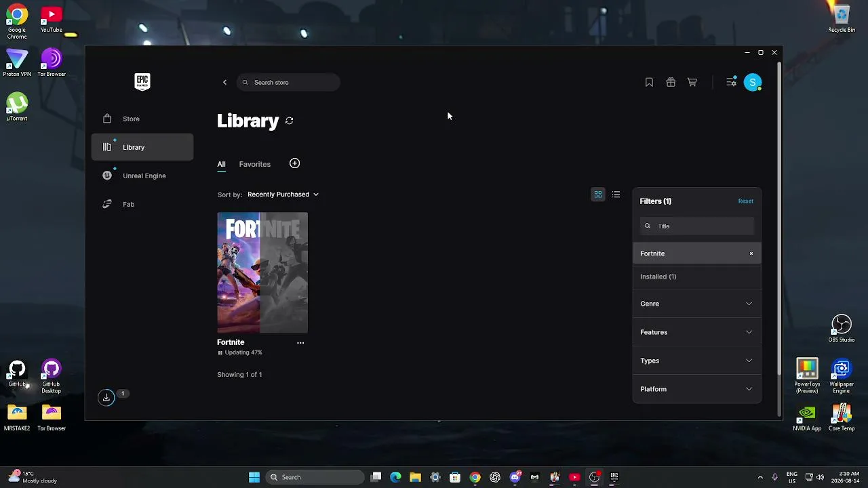This screenshot has height=488, width=868.
Task: Open Tor Browser shortcut beside Proton VPN
Action: click(52, 63)
